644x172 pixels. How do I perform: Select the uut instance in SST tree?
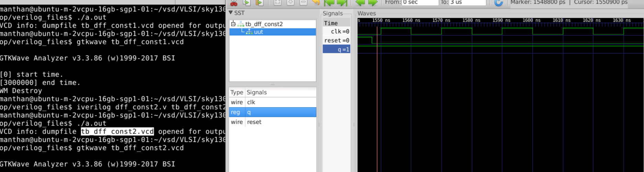pyautogui.click(x=258, y=32)
